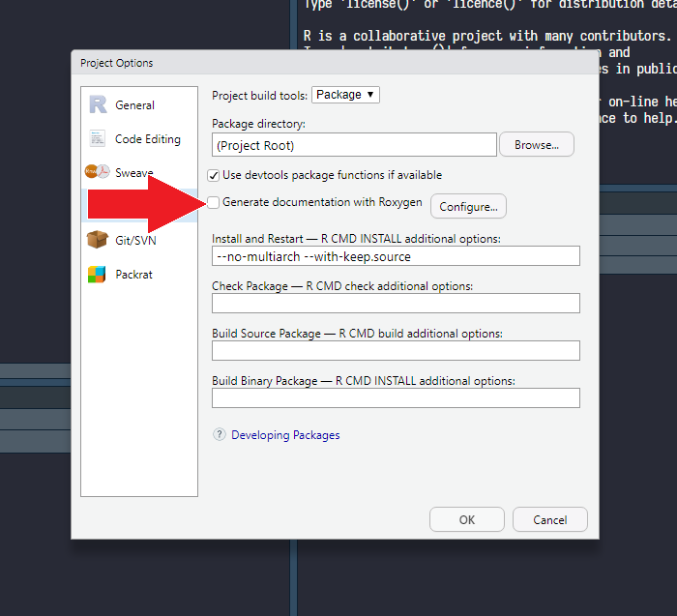Click the Code Editing document icon

point(97,138)
